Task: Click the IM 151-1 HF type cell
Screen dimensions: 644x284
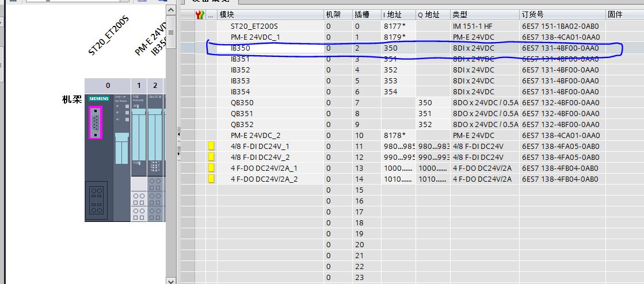Action: coord(485,26)
